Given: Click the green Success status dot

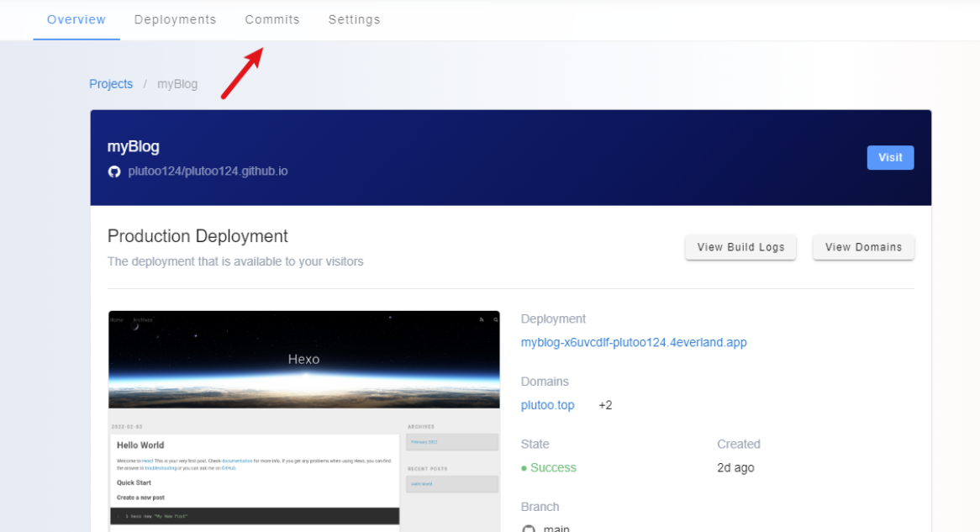Looking at the screenshot, I should pyautogui.click(x=524, y=468).
